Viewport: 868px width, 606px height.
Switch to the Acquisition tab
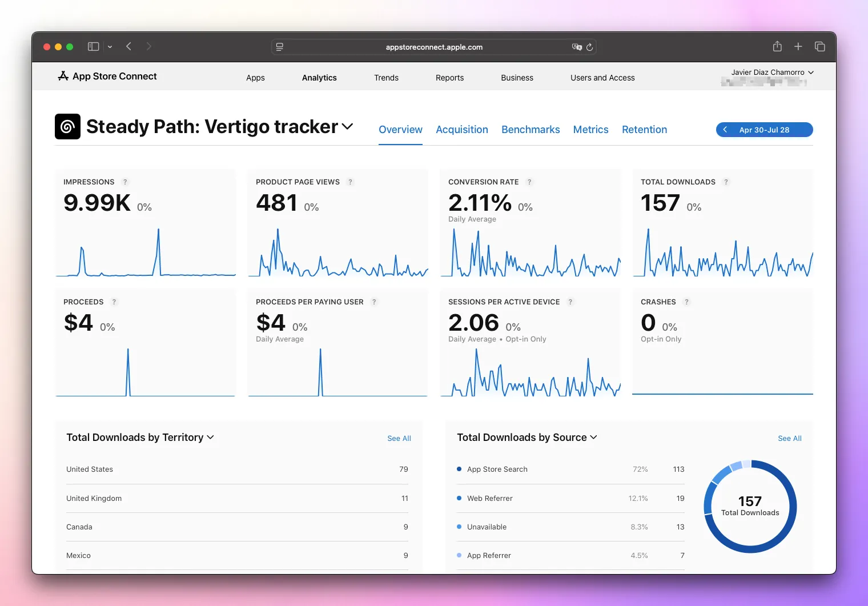pyautogui.click(x=461, y=130)
